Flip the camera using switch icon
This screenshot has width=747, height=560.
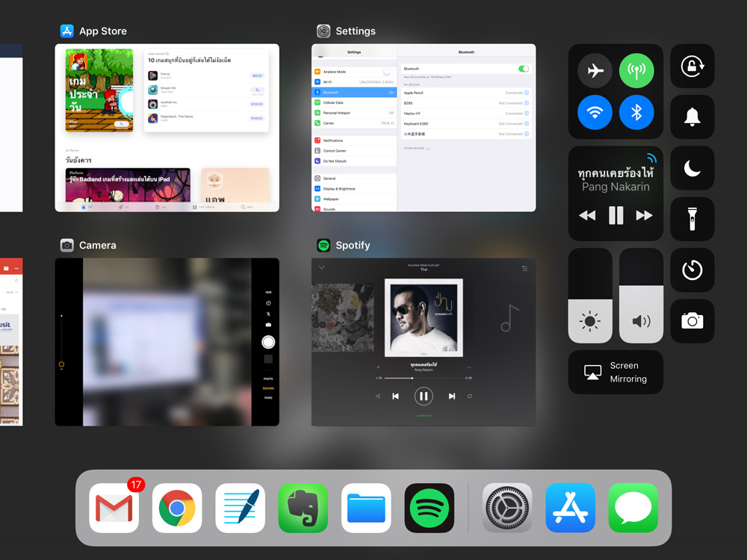(268, 325)
